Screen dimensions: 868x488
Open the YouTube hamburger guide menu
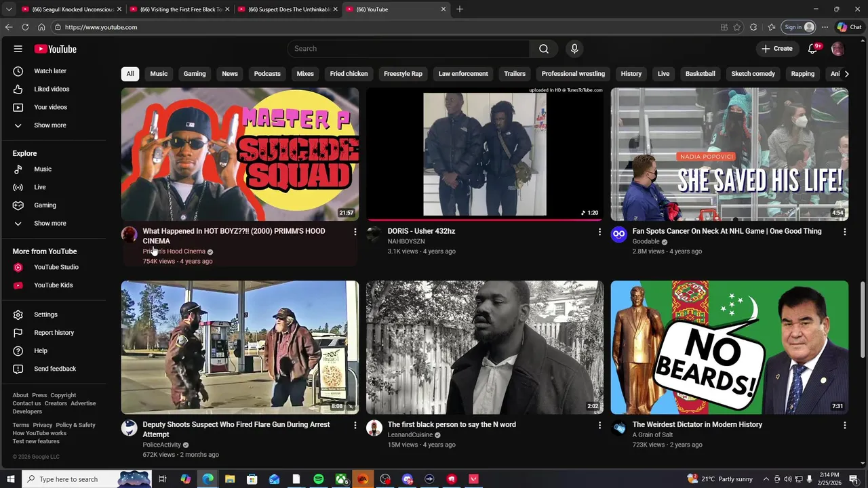coord(18,49)
